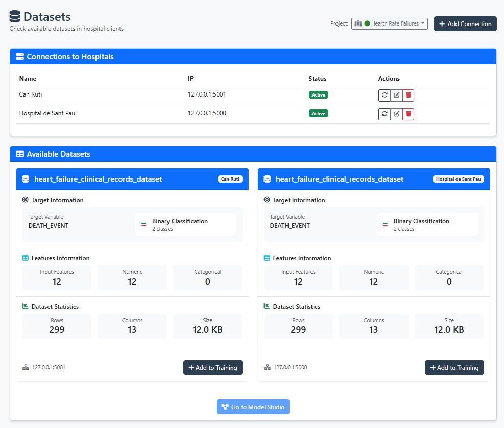Click the Active status badge for Can Ruti

click(x=318, y=95)
